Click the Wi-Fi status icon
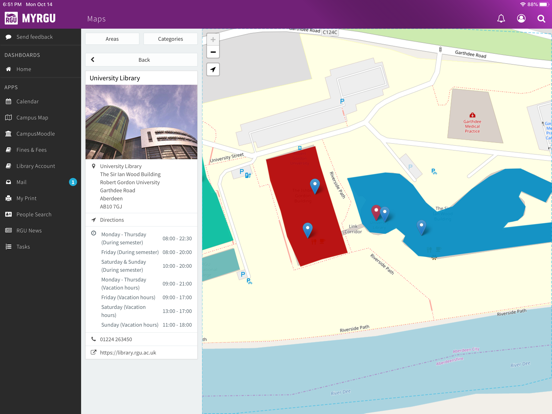Screen dimensions: 552x414 click(x=523, y=4)
